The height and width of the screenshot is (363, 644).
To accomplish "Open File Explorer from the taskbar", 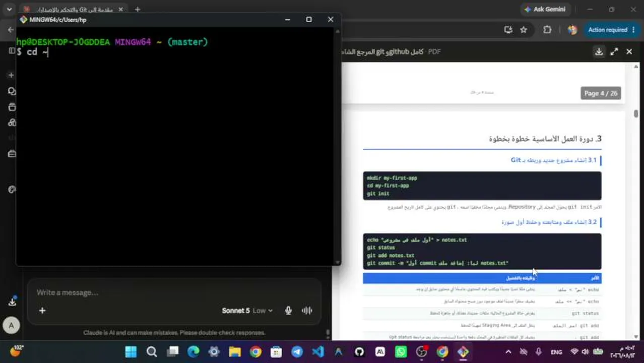I will pos(235,352).
